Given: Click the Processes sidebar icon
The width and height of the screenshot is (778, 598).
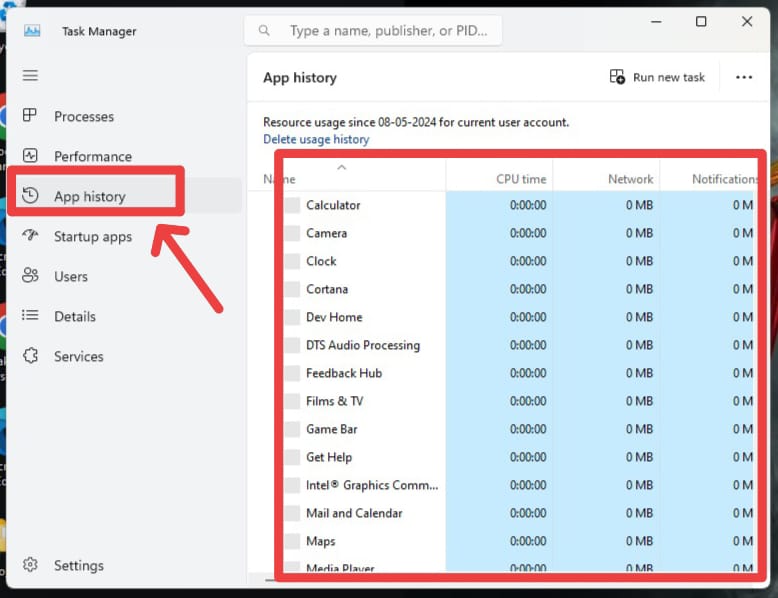Looking at the screenshot, I should [x=30, y=115].
